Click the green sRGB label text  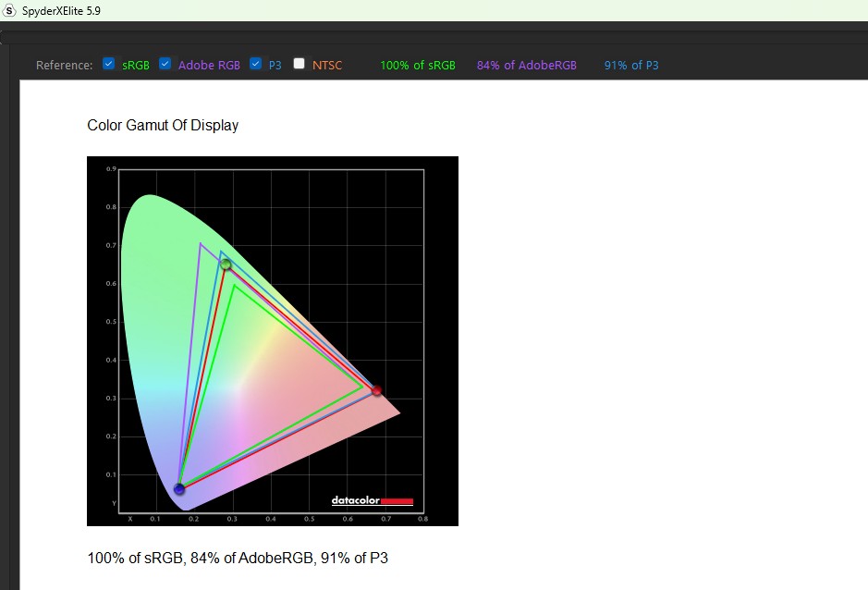(136, 65)
